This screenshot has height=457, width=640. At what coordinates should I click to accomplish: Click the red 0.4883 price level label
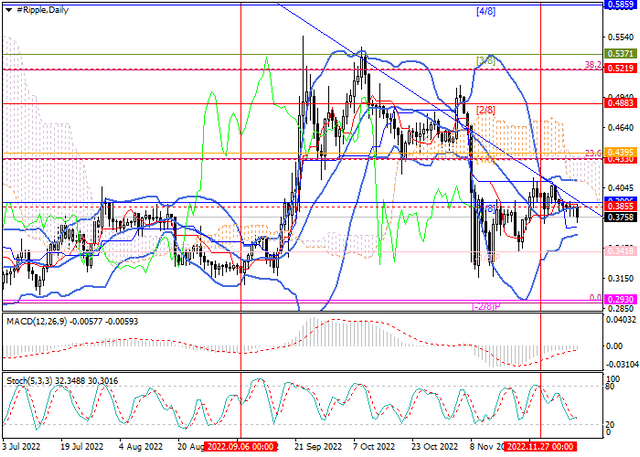620,104
